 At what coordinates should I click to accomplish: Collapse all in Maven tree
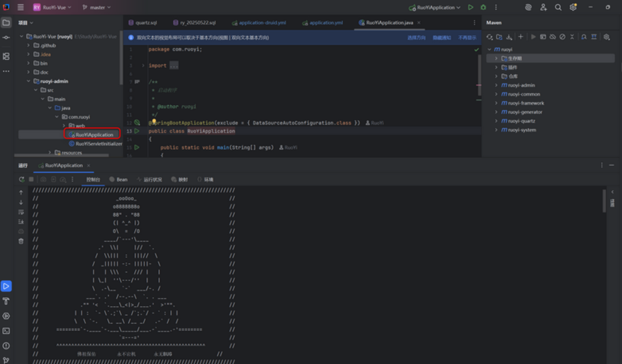click(572, 37)
